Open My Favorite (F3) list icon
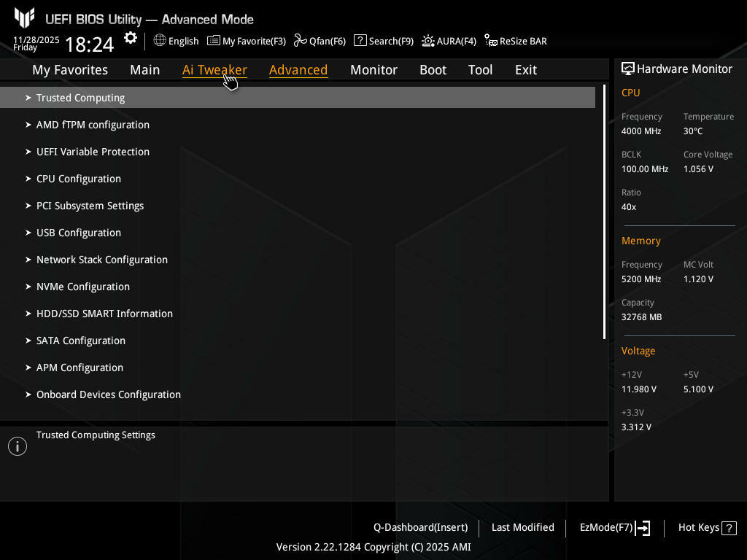 pos(214,41)
